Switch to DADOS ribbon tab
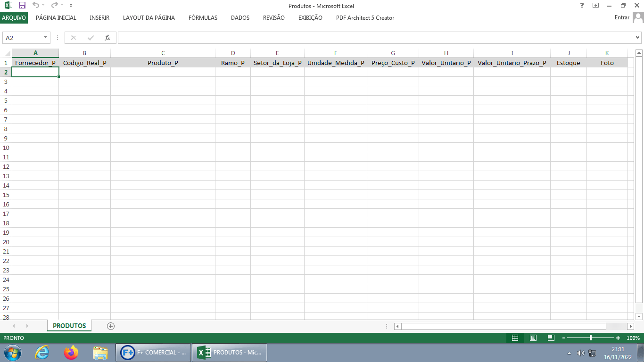This screenshot has width=644, height=362. tap(240, 18)
